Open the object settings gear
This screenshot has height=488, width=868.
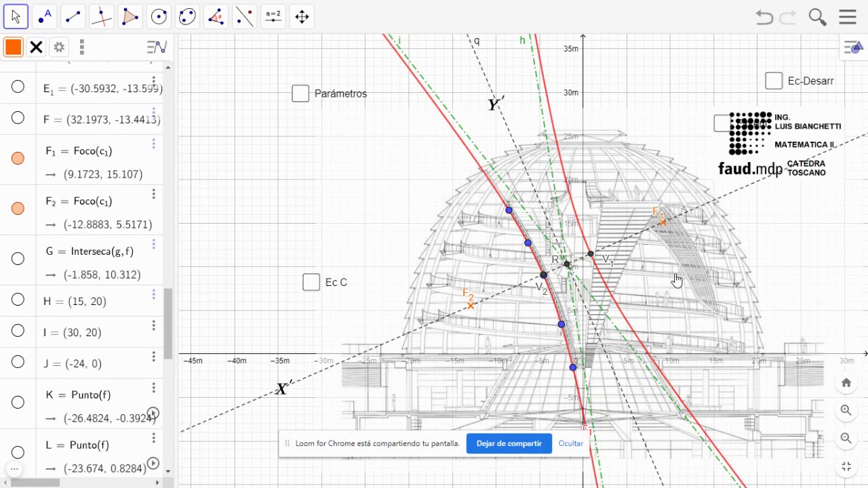pos(59,47)
